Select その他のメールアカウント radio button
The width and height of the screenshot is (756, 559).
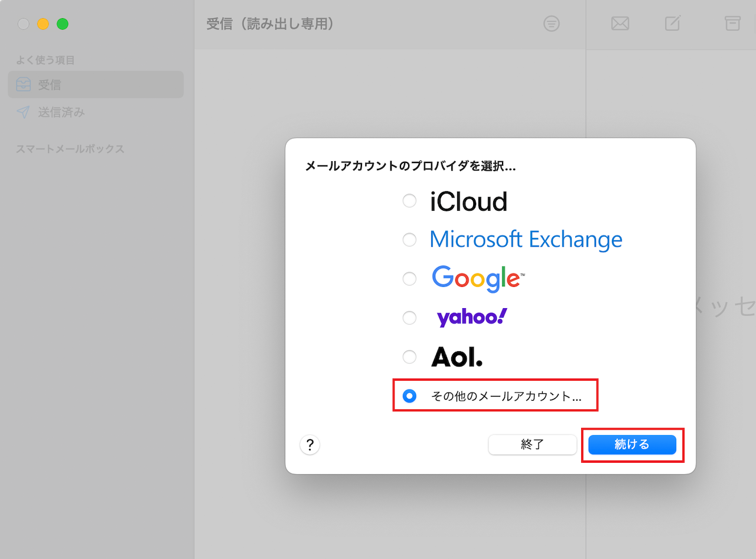(x=409, y=396)
